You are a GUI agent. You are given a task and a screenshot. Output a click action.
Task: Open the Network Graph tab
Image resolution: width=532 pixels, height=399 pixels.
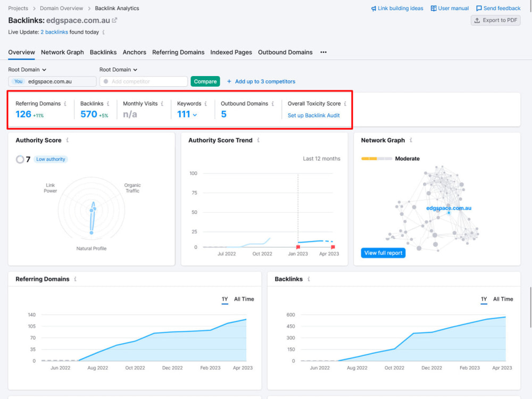[62, 52]
